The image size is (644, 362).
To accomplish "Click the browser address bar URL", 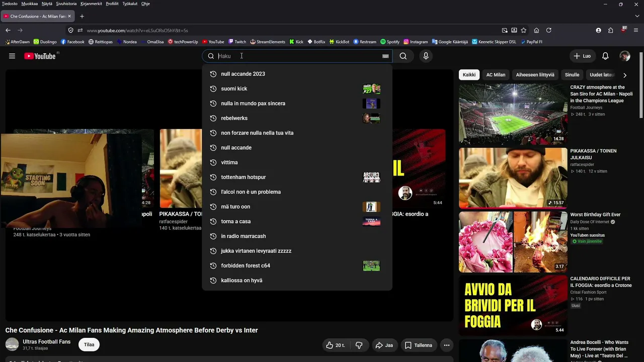I will pos(137,30).
